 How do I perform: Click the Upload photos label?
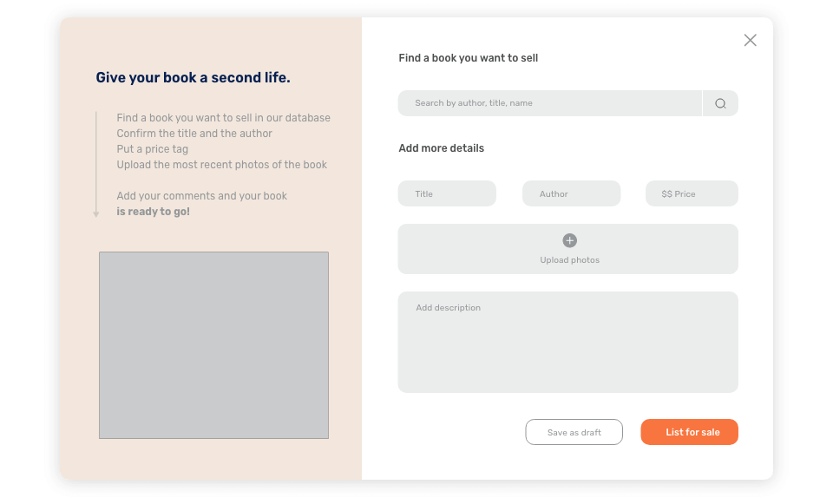569,260
